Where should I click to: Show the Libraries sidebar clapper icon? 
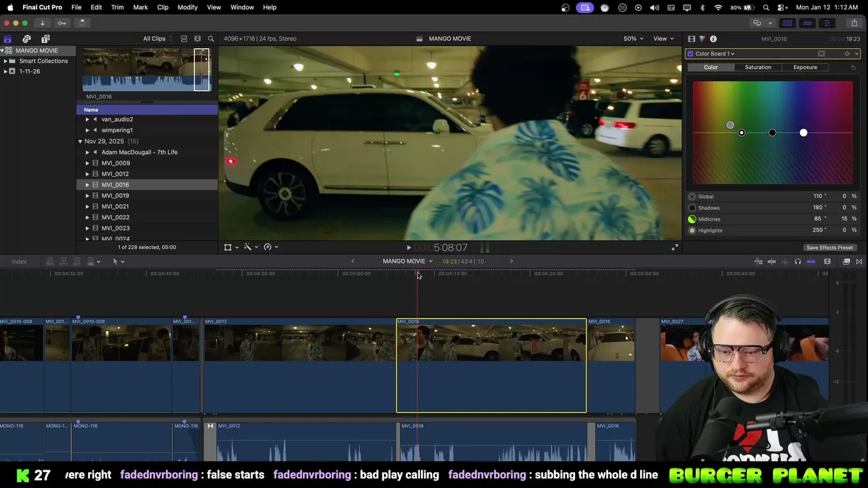tap(7, 39)
